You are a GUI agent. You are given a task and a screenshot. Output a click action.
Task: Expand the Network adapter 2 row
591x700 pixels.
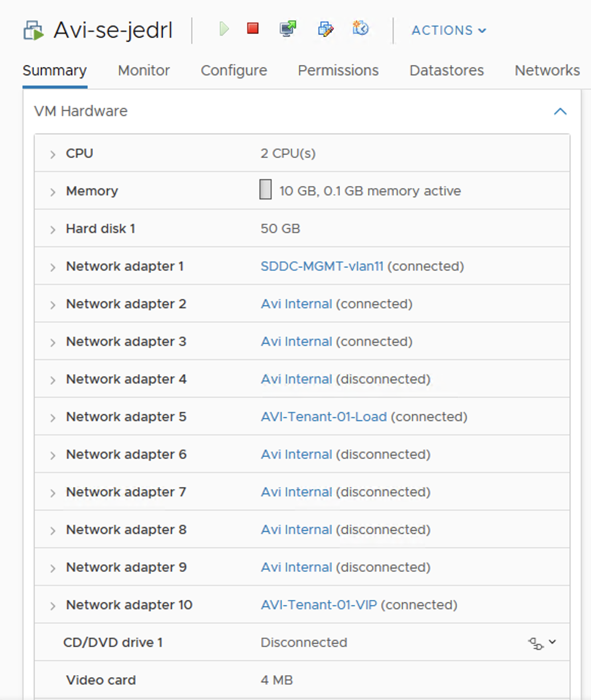(x=53, y=305)
